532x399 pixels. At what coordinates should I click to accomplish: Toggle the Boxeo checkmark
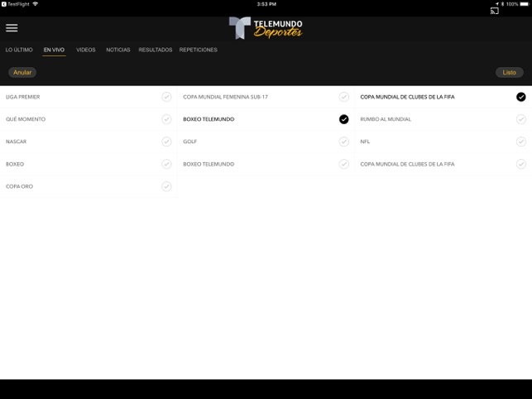pyautogui.click(x=166, y=164)
